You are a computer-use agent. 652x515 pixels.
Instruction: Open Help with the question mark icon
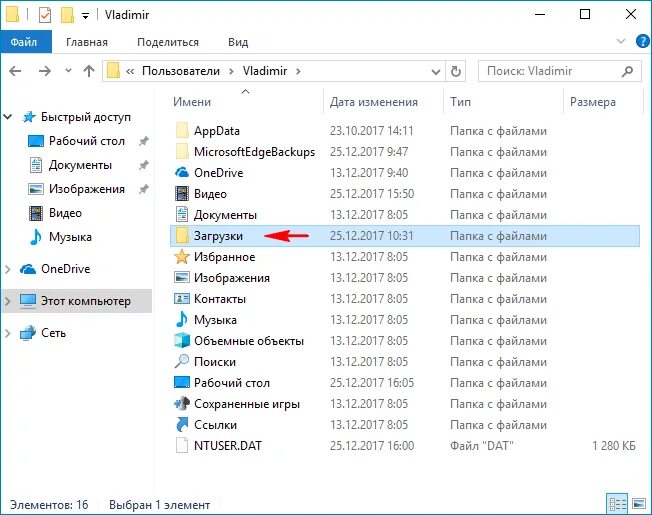642,42
